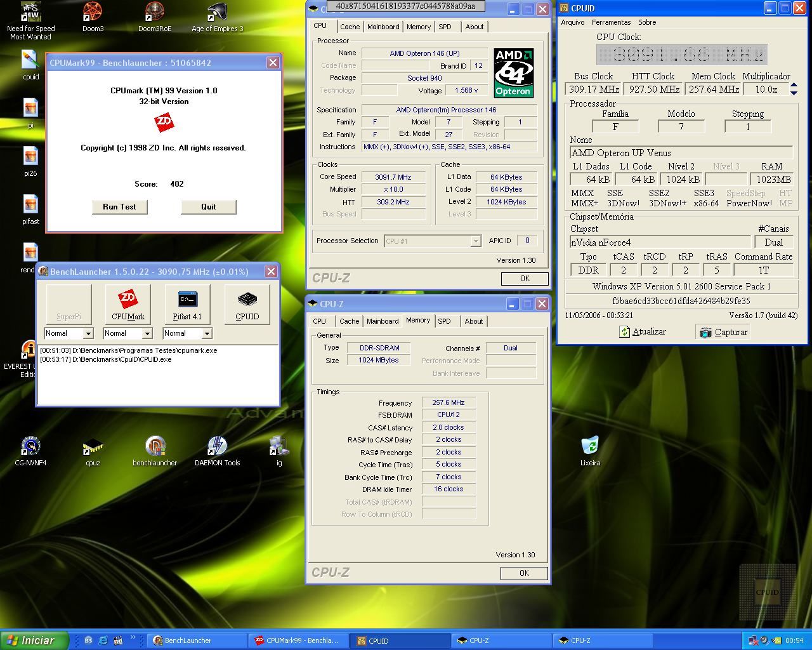The width and height of the screenshot is (812, 650).
Task: Open Ferramentas menu in CPUID
Action: (612, 22)
